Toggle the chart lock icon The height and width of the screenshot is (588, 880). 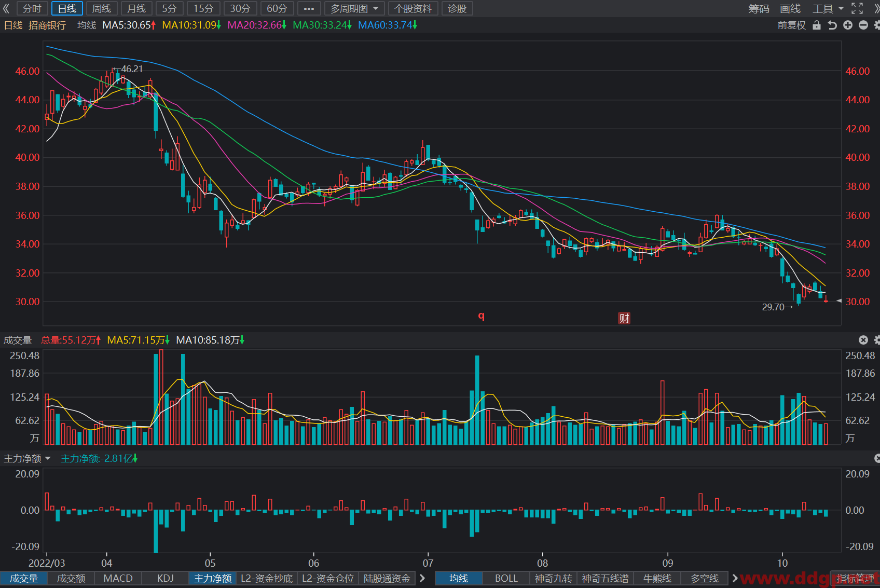pyautogui.click(x=817, y=25)
